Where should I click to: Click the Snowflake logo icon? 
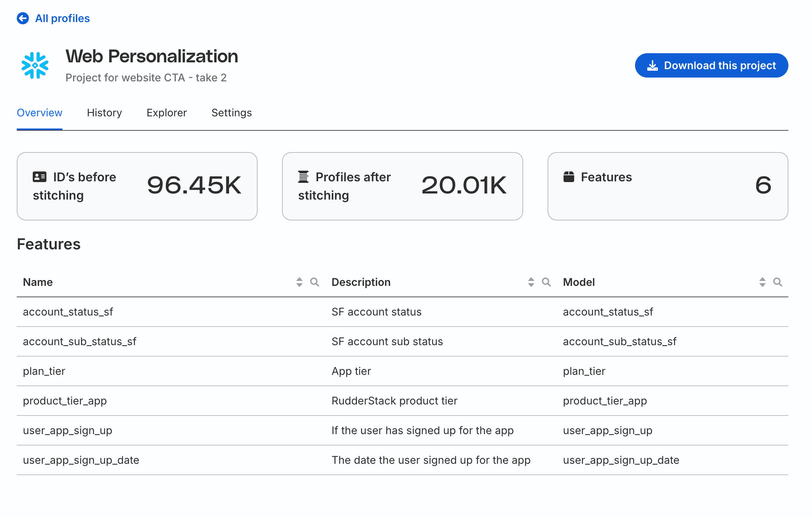click(35, 65)
